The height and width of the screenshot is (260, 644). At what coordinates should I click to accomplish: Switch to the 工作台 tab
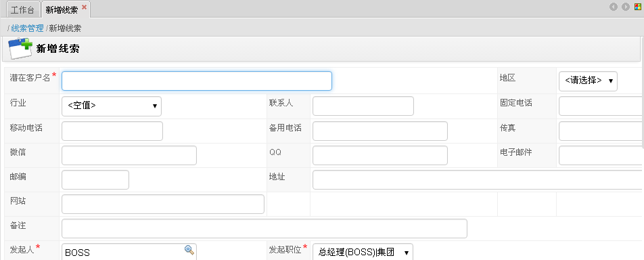click(22, 9)
